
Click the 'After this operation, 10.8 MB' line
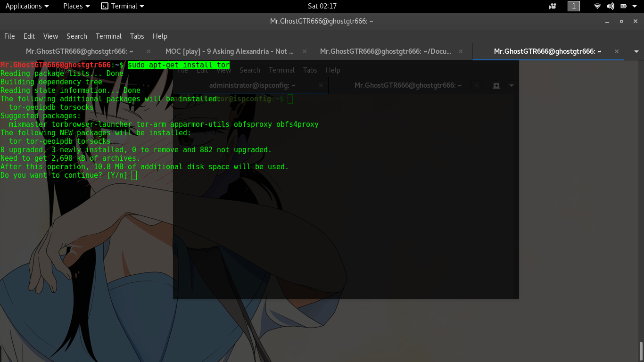(144, 167)
